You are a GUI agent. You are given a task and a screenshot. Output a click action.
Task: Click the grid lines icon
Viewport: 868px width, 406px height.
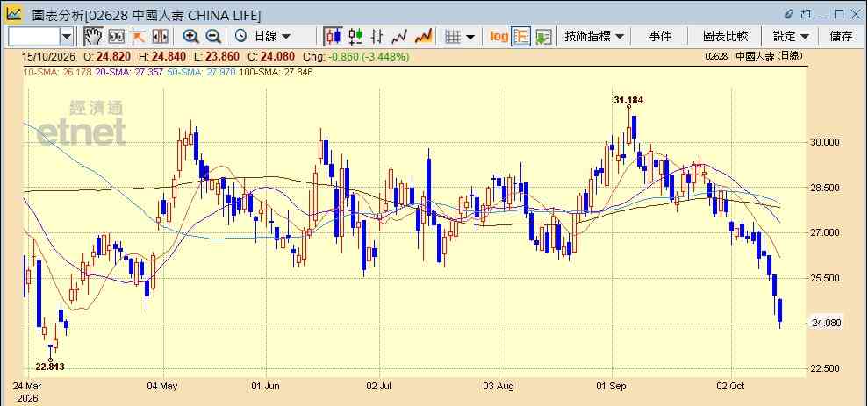coord(454,37)
